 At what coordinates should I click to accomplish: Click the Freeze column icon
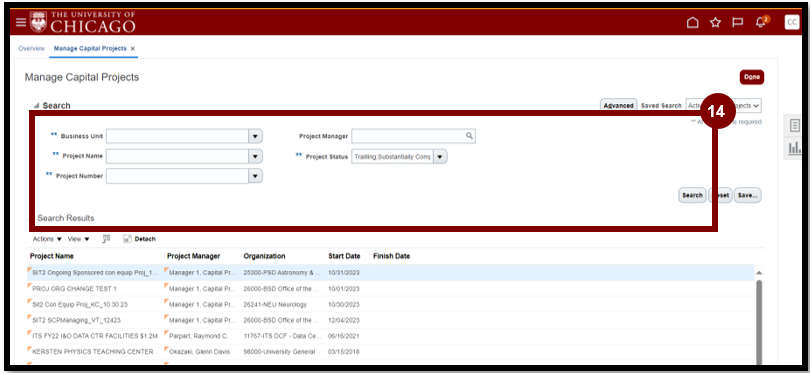(106, 239)
